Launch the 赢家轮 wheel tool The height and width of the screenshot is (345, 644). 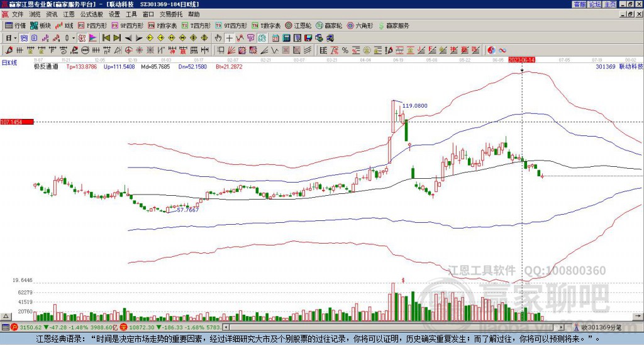coord(329,25)
